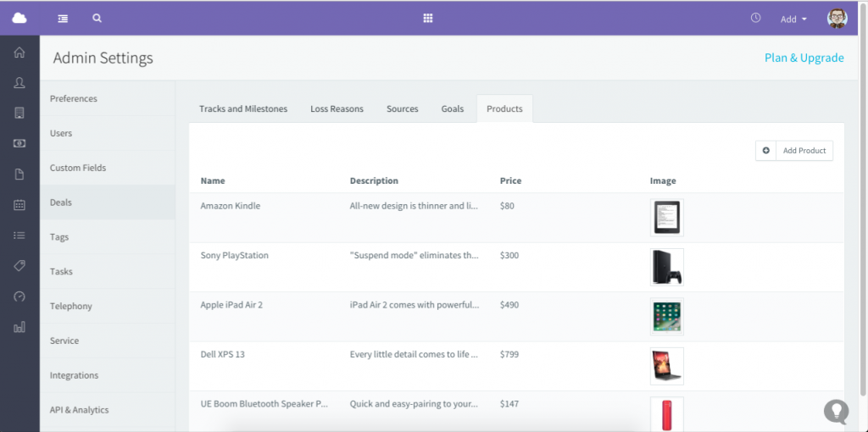
Task: Click the Dell XPS 13 product name
Action: [x=223, y=354]
